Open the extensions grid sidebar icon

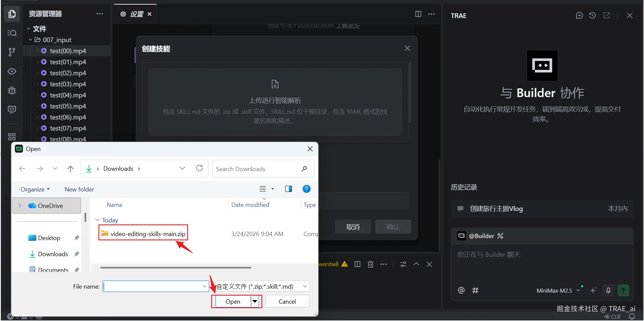click(x=12, y=137)
